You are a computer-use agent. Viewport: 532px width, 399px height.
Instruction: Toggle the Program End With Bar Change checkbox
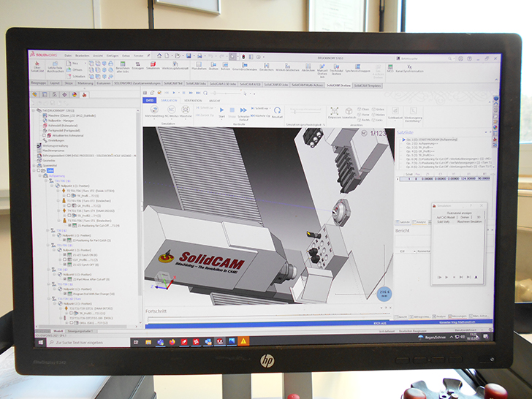coord(65,294)
